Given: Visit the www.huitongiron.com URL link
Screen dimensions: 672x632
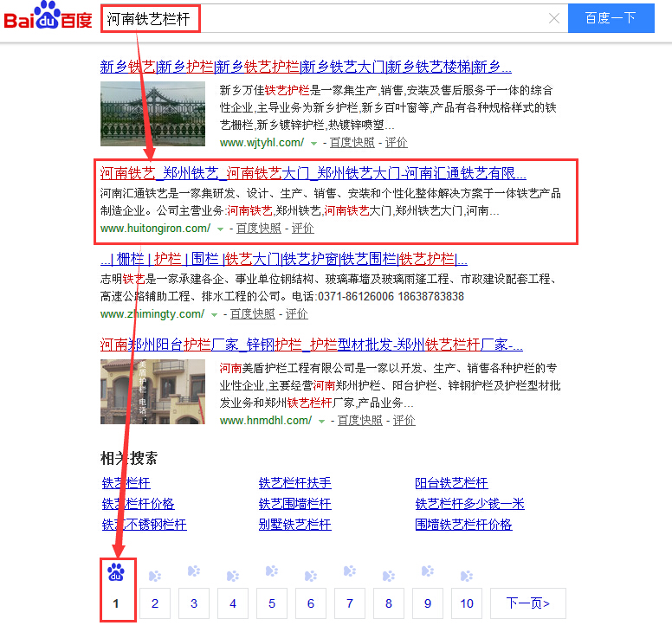Looking at the screenshot, I should point(155,229).
